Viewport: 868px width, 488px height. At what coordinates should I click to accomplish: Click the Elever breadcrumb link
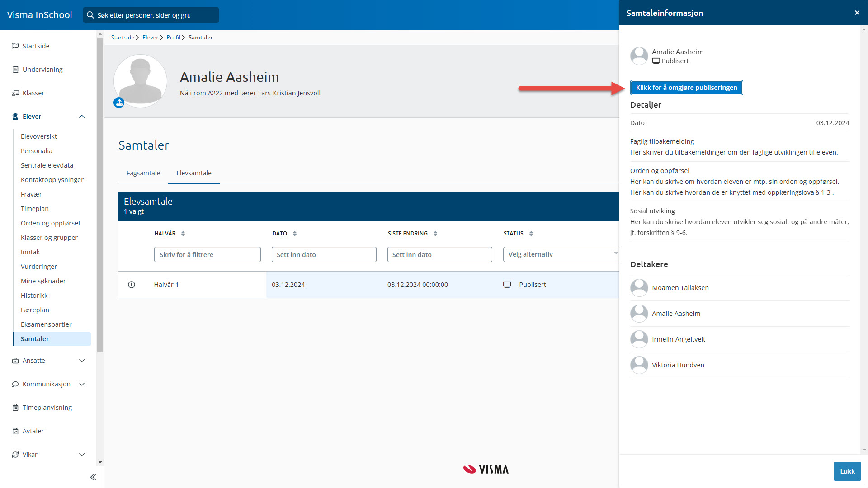click(x=150, y=38)
